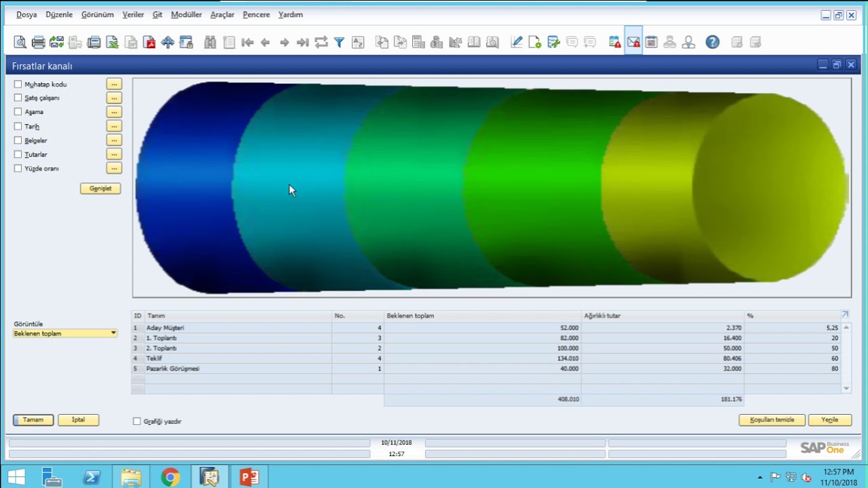Open the Modüller menu

click(x=186, y=14)
